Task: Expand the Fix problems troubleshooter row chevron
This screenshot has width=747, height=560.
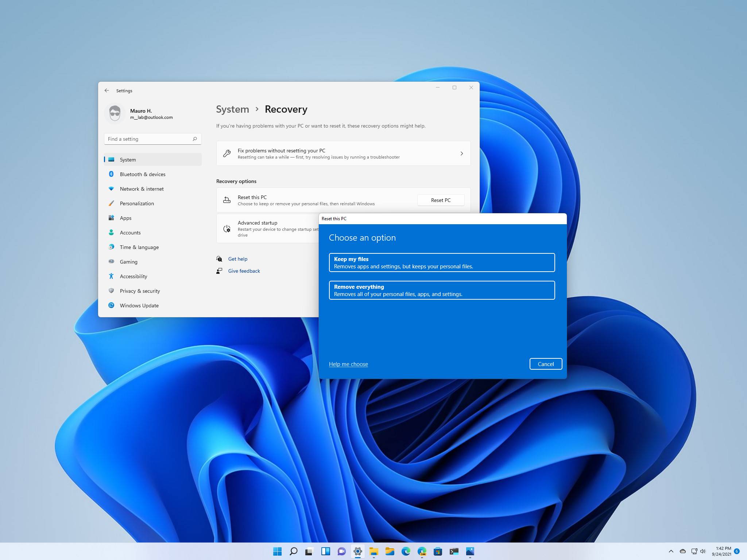Action: click(462, 153)
